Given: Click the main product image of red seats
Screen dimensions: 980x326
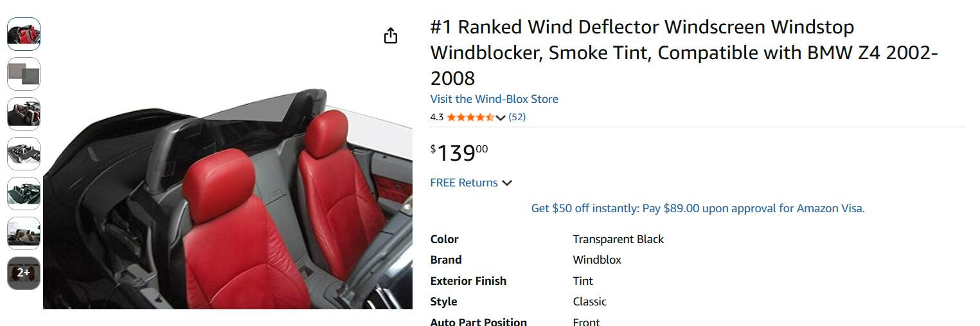Looking at the screenshot, I should coord(227,199).
